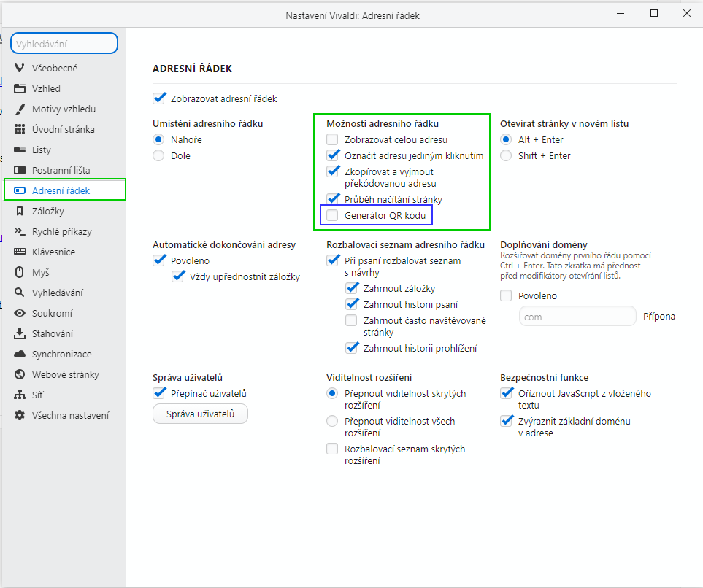The width and height of the screenshot is (703, 588).
Task: Click the Vivaldi logo icon beside Všeobecné
Action: 19,68
